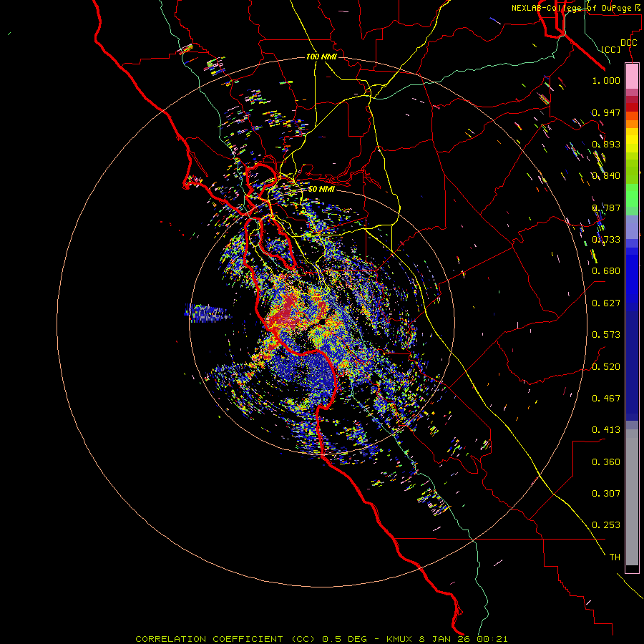This screenshot has width=644, height=644.
Task: Click the NEXLAB-College of DuPage header text
Action: click(x=577, y=8)
